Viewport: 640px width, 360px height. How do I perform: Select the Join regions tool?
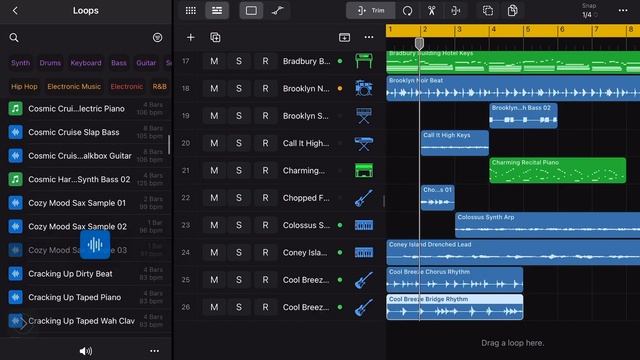456,11
